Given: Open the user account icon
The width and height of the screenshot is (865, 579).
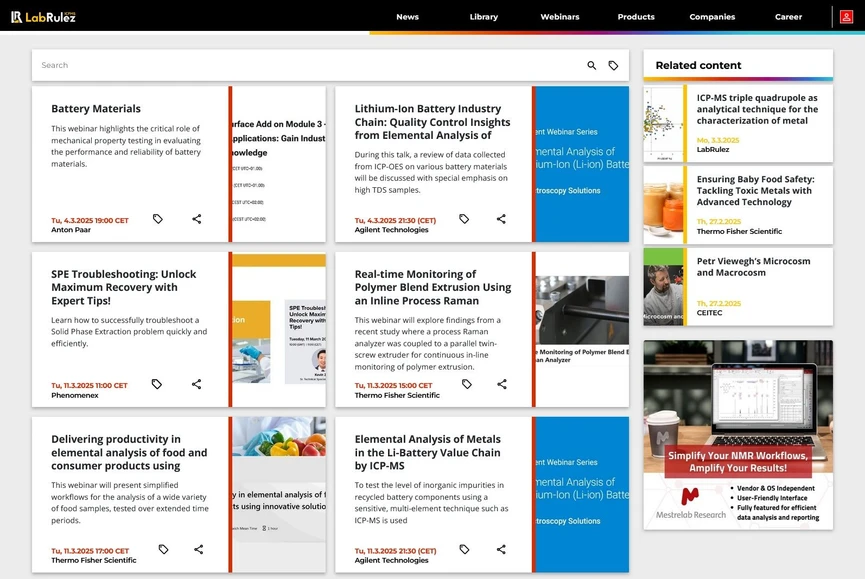Looking at the screenshot, I should pos(846,17).
